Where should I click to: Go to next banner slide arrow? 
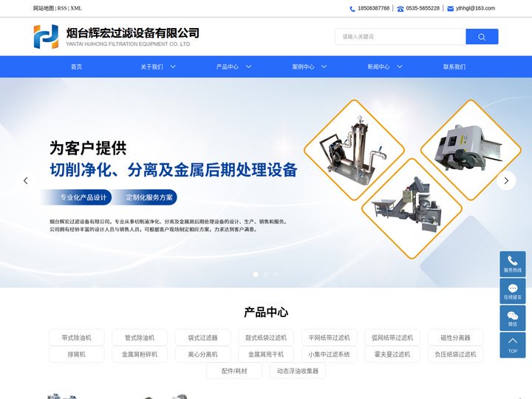[506, 181]
